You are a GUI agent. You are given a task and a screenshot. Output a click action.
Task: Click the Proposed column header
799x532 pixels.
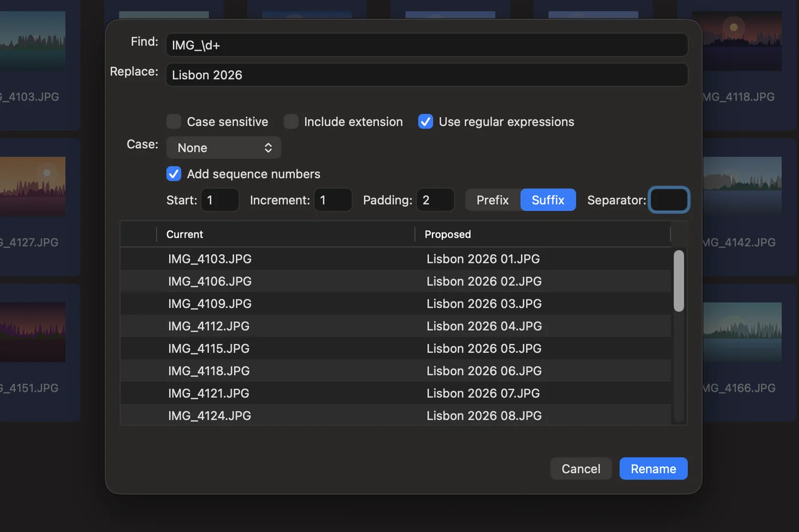point(543,234)
